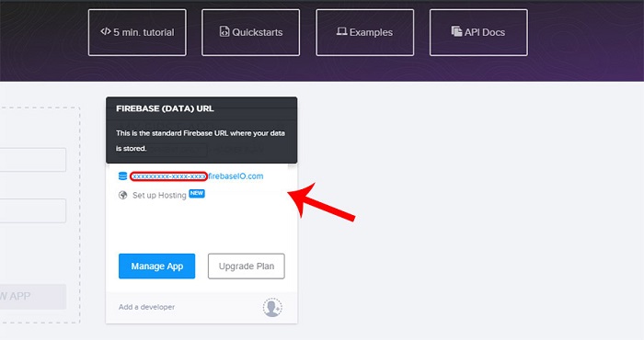Open the Quickstarts box

[x=250, y=32]
